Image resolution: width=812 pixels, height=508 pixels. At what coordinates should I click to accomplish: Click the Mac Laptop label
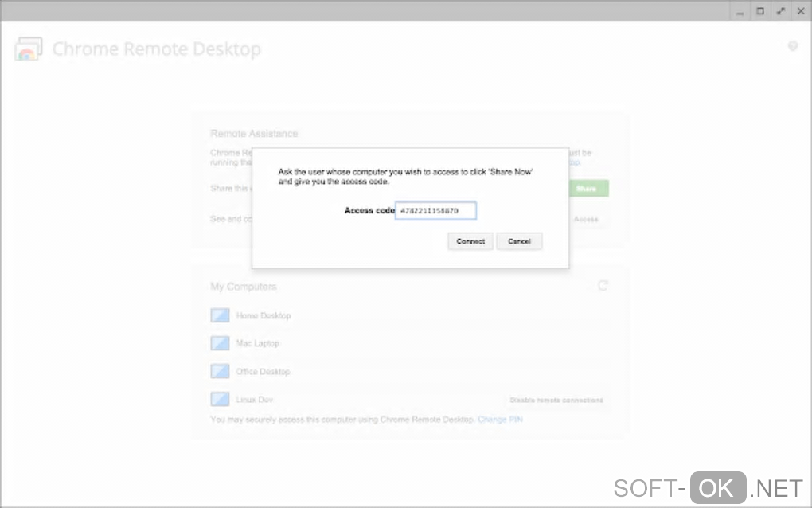point(257,343)
